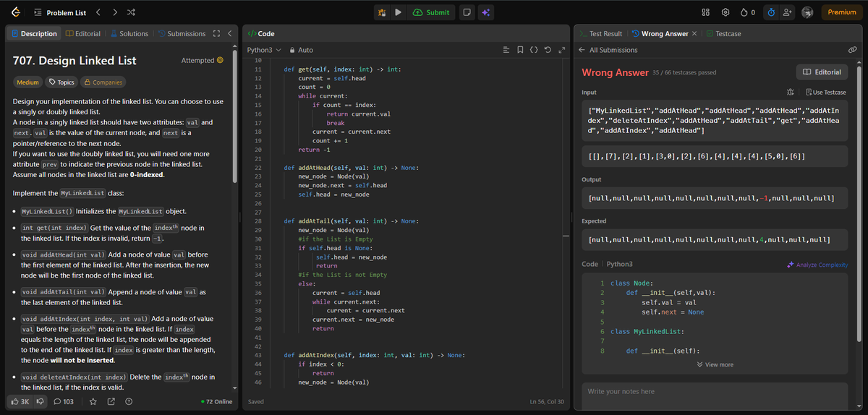Go to the previous problem arrow
This screenshot has width=868, height=415.
tap(99, 12)
